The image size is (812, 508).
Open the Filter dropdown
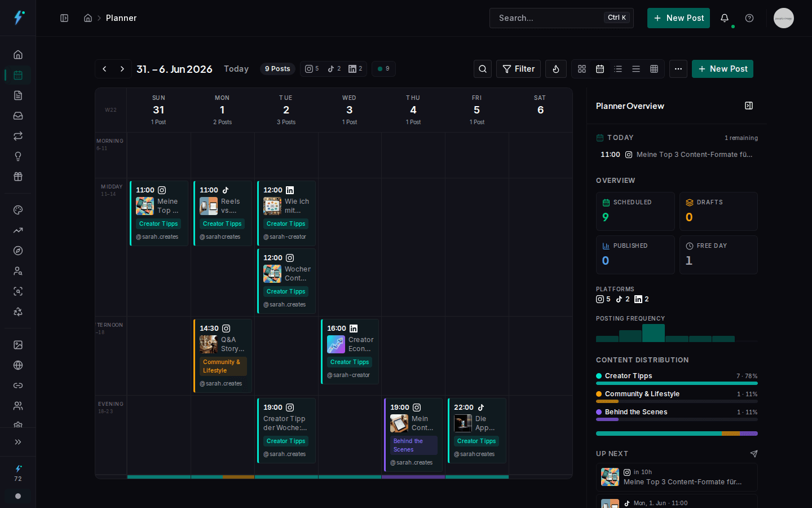519,69
